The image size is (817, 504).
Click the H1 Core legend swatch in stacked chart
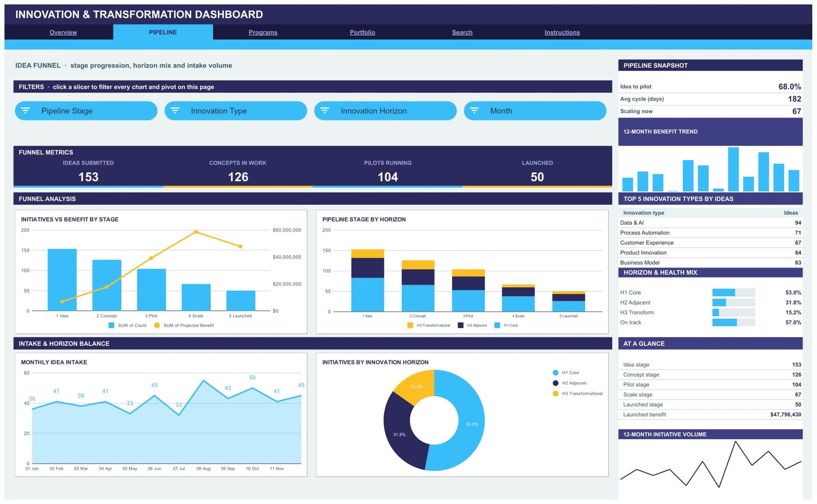(x=497, y=325)
